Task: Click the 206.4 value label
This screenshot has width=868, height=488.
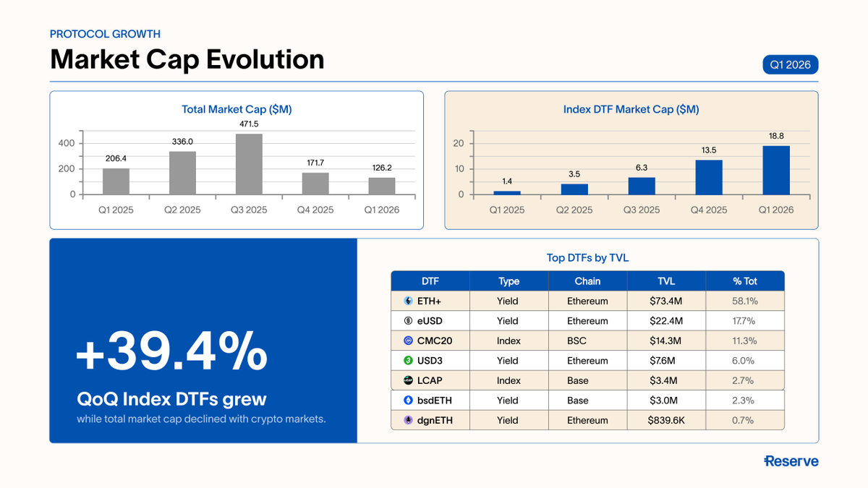Action: [116, 157]
